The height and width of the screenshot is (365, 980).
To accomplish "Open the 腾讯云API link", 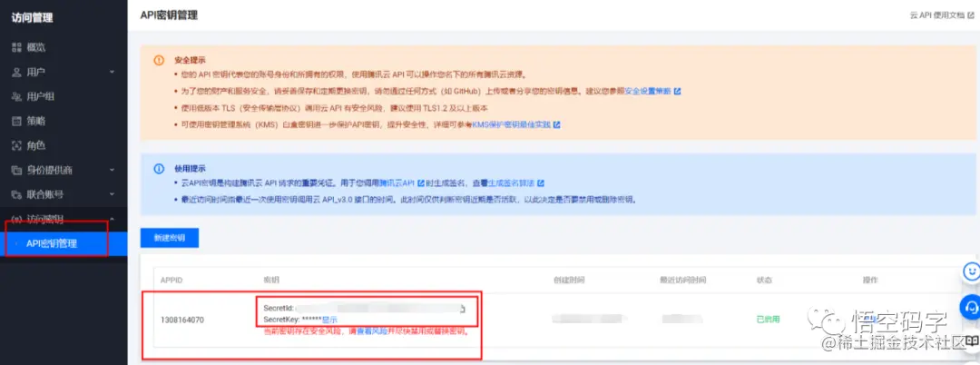I will click(397, 183).
